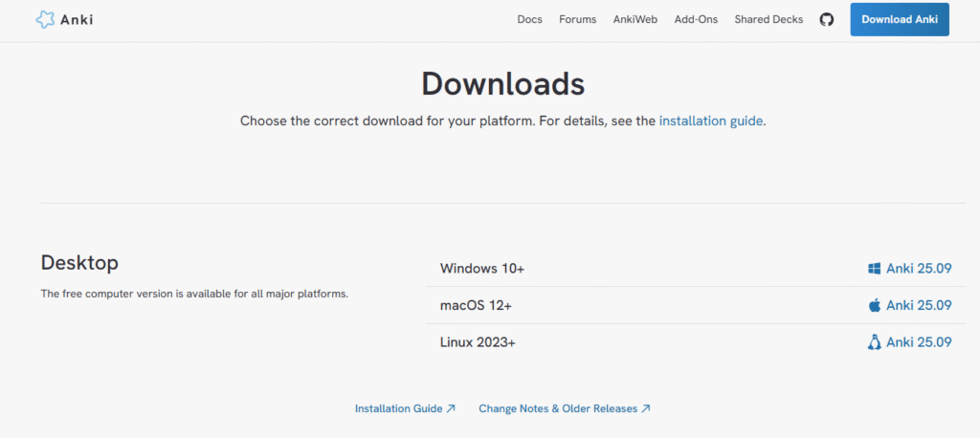
Task: Go to Forums in navigation
Action: pyautogui.click(x=577, y=19)
